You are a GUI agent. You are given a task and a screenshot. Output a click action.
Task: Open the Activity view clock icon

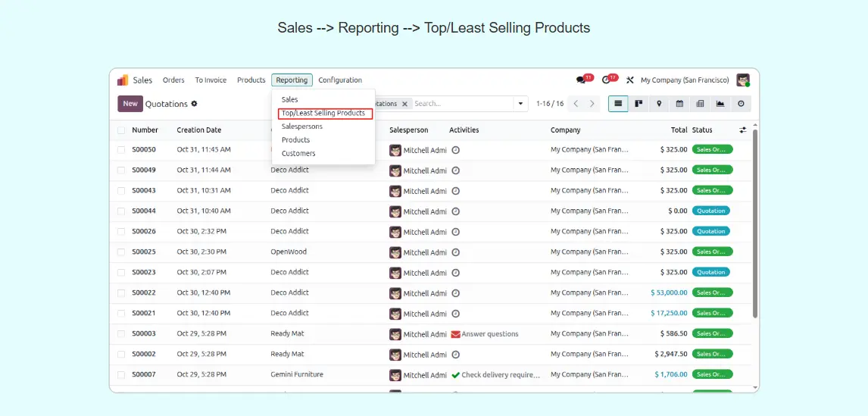point(741,104)
